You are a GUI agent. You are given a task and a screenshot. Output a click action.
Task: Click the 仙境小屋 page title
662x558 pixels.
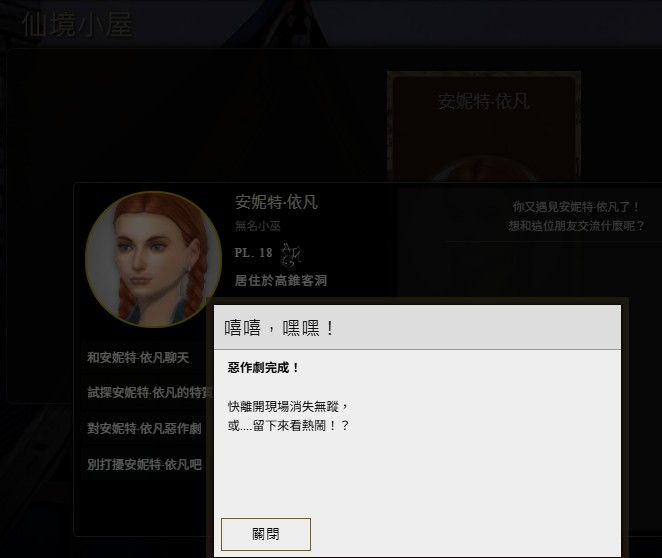click(77, 24)
